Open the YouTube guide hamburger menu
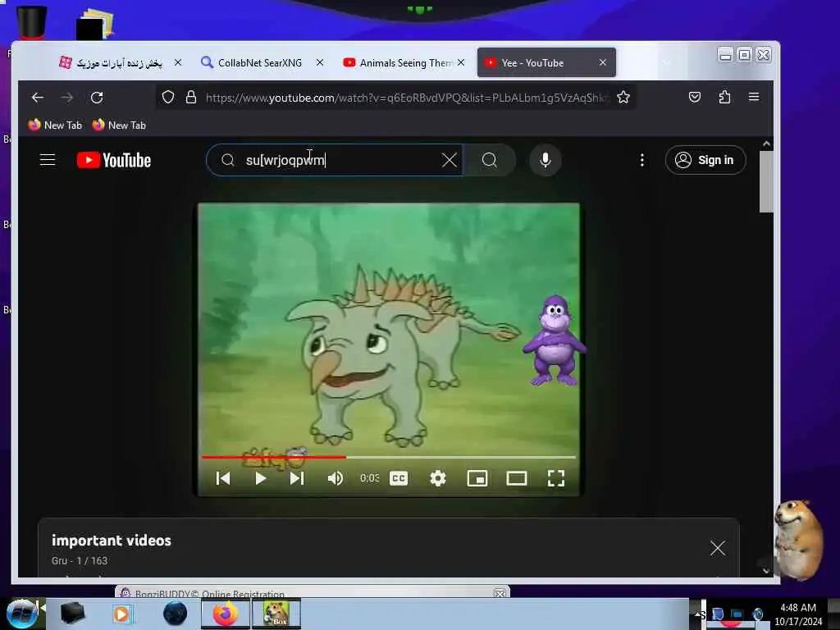 [x=48, y=160]
